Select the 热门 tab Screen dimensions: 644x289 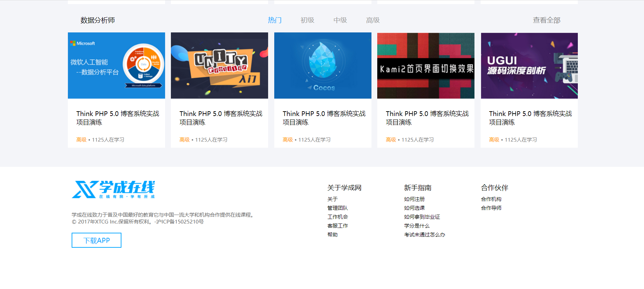tap(275, 20)
